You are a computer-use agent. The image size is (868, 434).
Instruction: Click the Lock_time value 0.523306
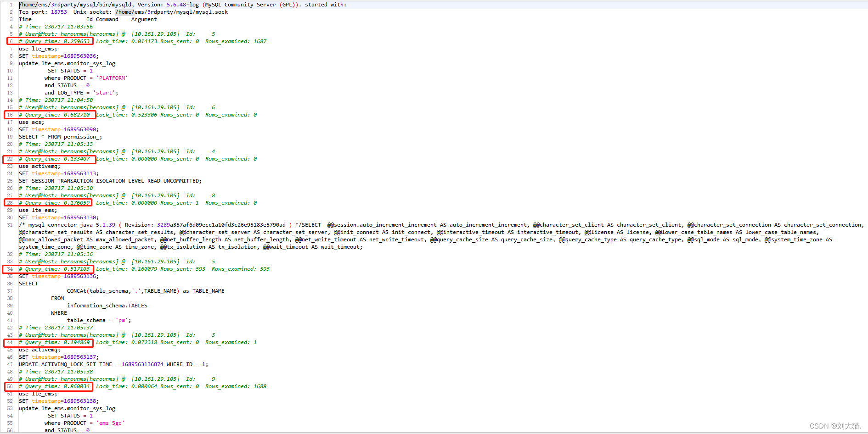point(144,115)
